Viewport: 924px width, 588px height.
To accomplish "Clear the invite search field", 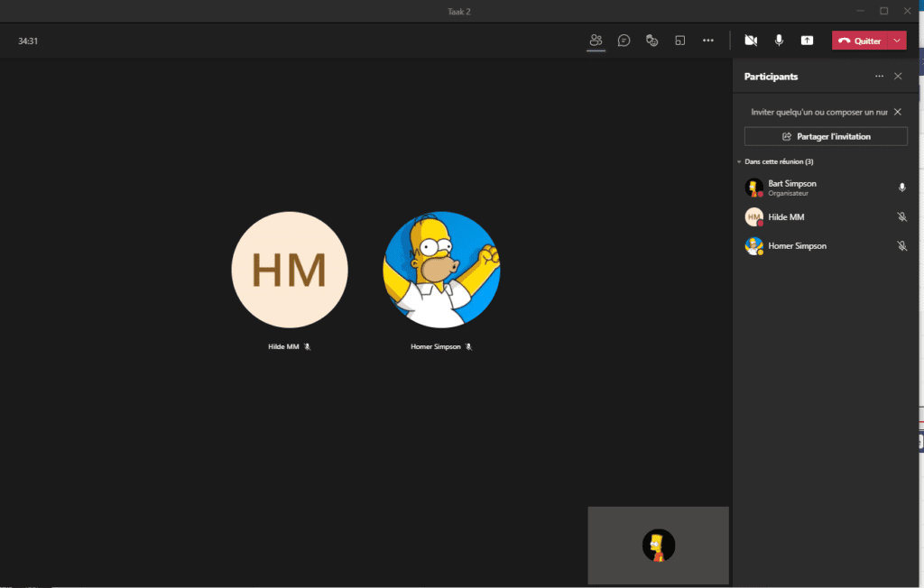I will (898, 112).
